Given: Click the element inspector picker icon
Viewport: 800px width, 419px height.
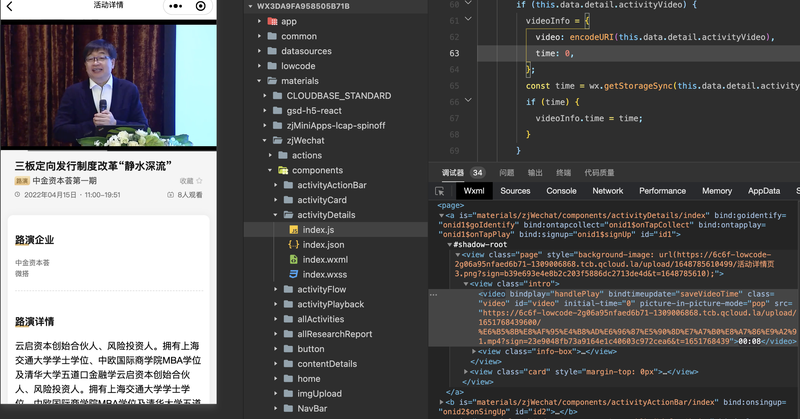Looking at the screenshot, I should pos(440,191).
